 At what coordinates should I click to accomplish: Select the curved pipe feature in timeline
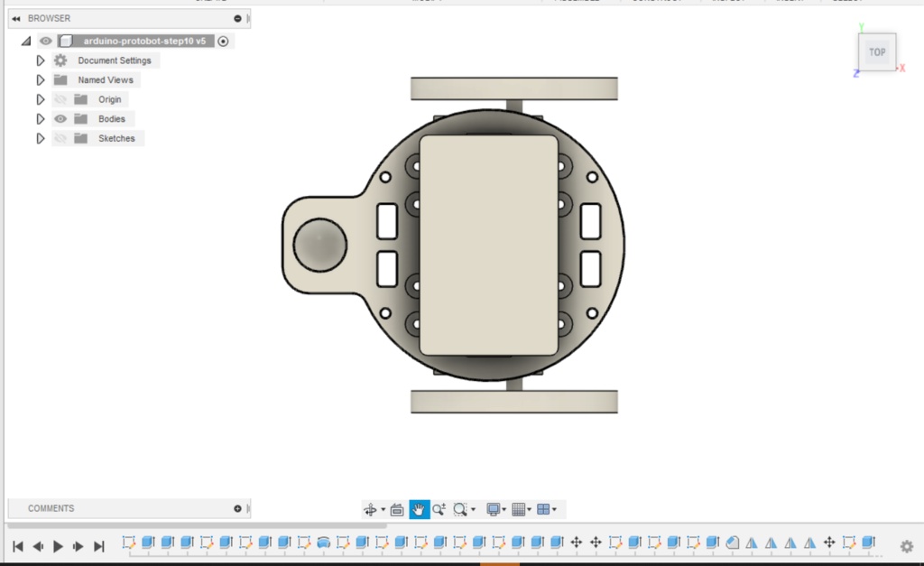point(324,543)
